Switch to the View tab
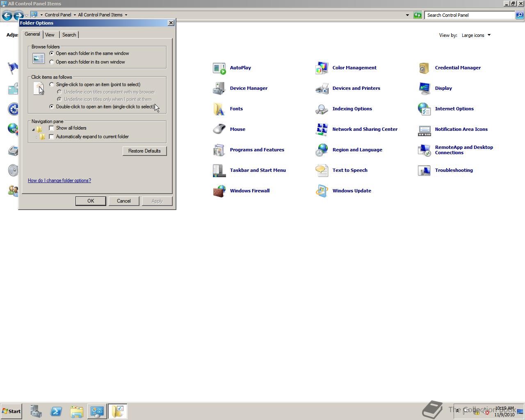 50,35
